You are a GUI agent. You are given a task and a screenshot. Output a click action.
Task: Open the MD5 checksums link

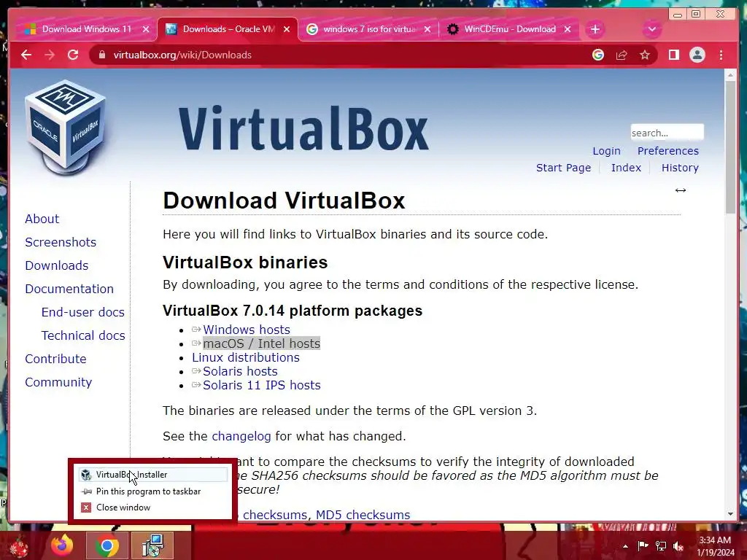[x=363, y=515]
